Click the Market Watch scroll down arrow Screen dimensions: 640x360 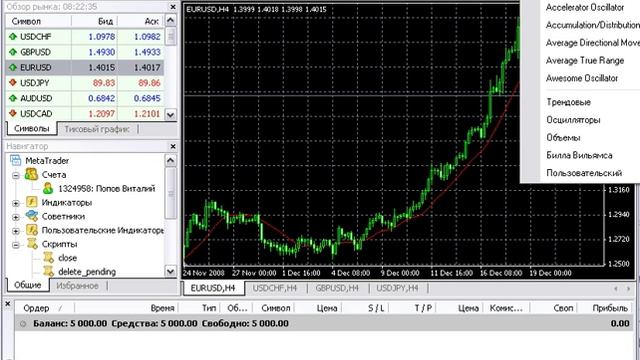(171, 115)
